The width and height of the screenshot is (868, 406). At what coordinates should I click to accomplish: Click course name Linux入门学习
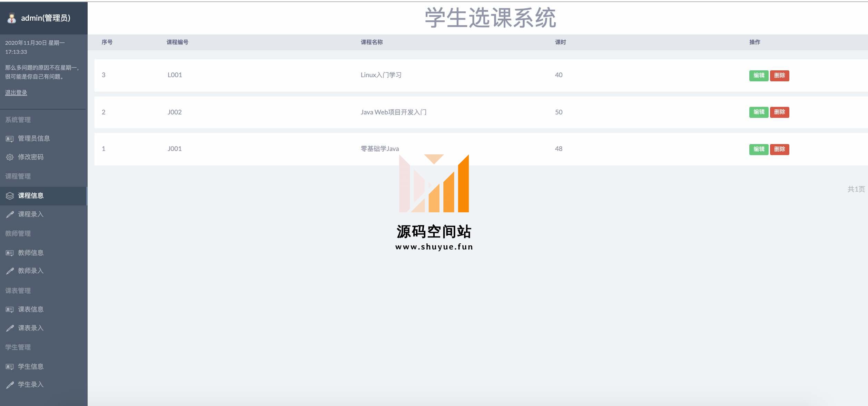click(x=381, y=75)
